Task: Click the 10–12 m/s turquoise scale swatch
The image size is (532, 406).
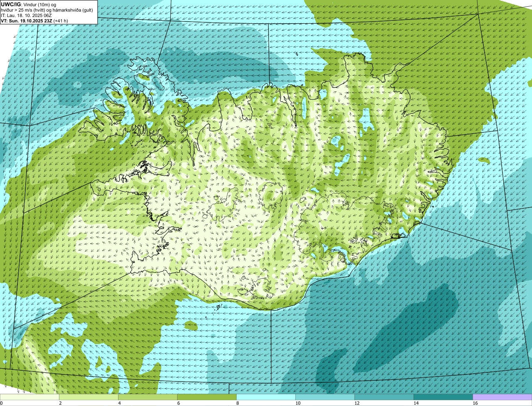Action: (x=325, y=397)
